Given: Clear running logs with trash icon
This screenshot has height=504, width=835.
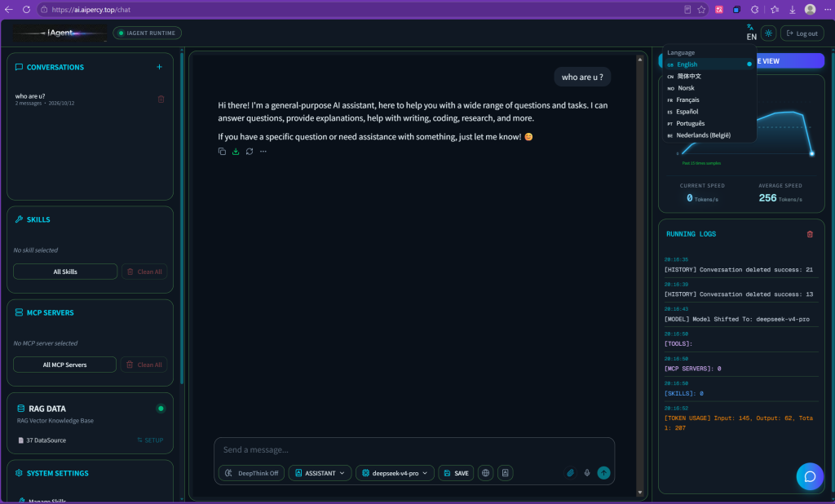Looking at the screenshot, I should click(x=810, y=234).
